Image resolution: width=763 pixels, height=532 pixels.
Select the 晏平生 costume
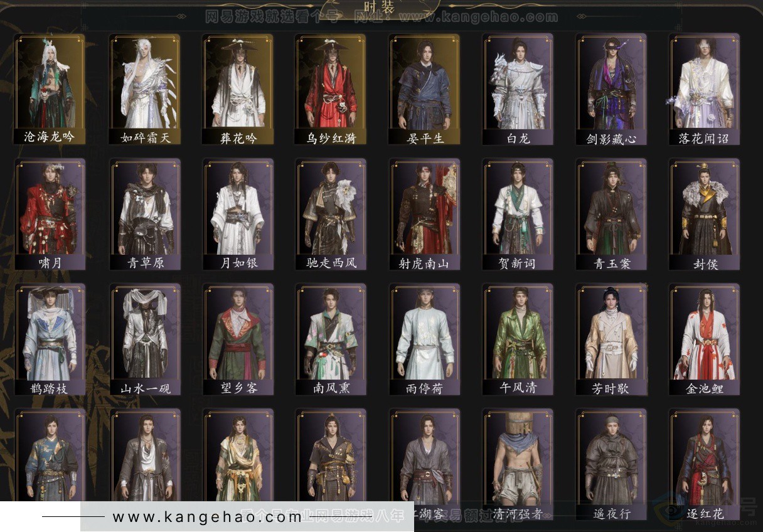(424, 89)
